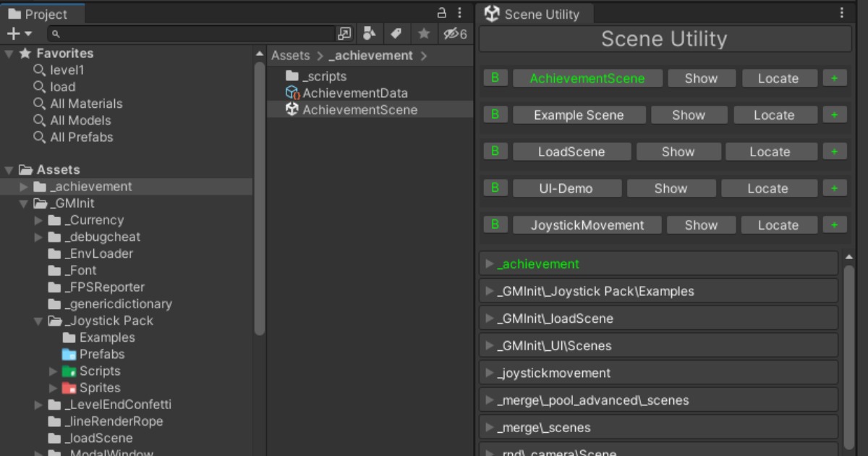Open Project panel three-dot options menu
This screenshot has height=456, width=868.
point(459,13)
